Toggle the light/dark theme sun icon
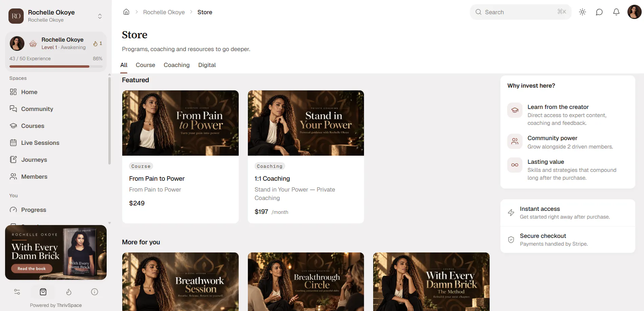 pyautogui.click(x=582, y=12)
